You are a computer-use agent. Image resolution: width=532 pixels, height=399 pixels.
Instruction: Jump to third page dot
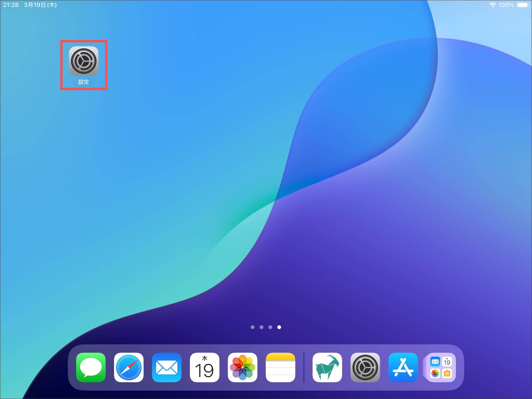click(x=270, y=327)
